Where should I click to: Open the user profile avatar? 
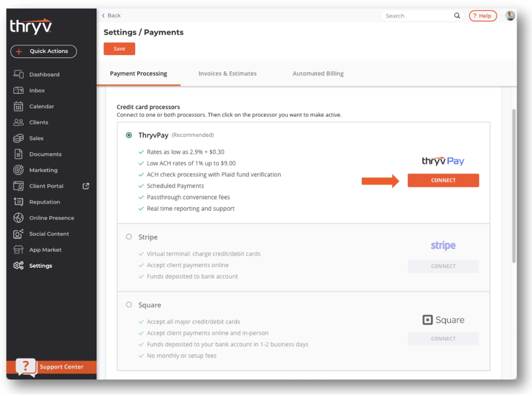tap(510, 16)
